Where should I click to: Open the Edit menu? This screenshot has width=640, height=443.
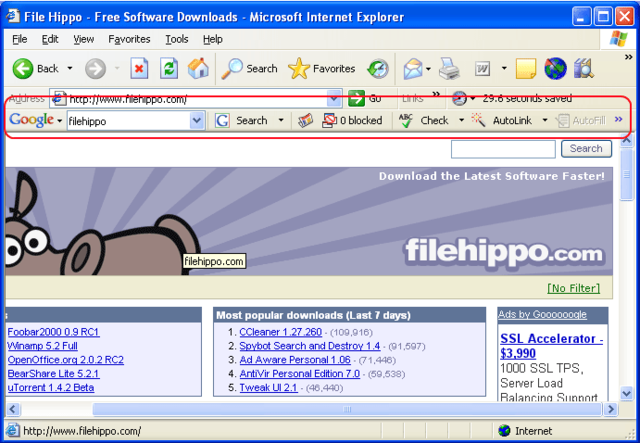[50, 39]
